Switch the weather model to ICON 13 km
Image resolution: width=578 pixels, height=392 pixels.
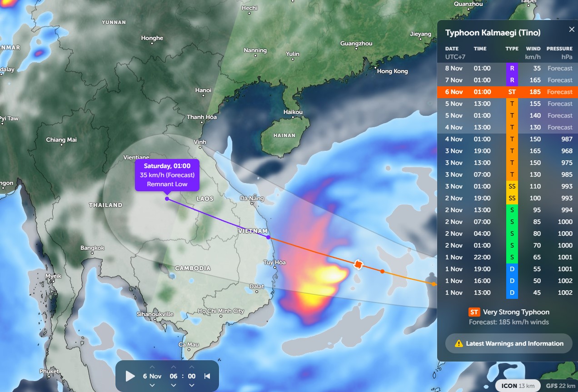click(518, 386)
